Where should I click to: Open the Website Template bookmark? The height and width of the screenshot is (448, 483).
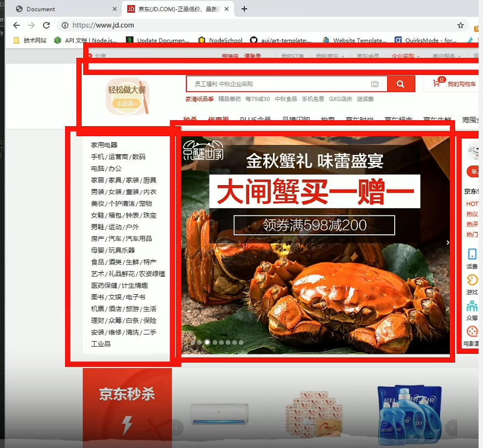[x=354, y=40]
